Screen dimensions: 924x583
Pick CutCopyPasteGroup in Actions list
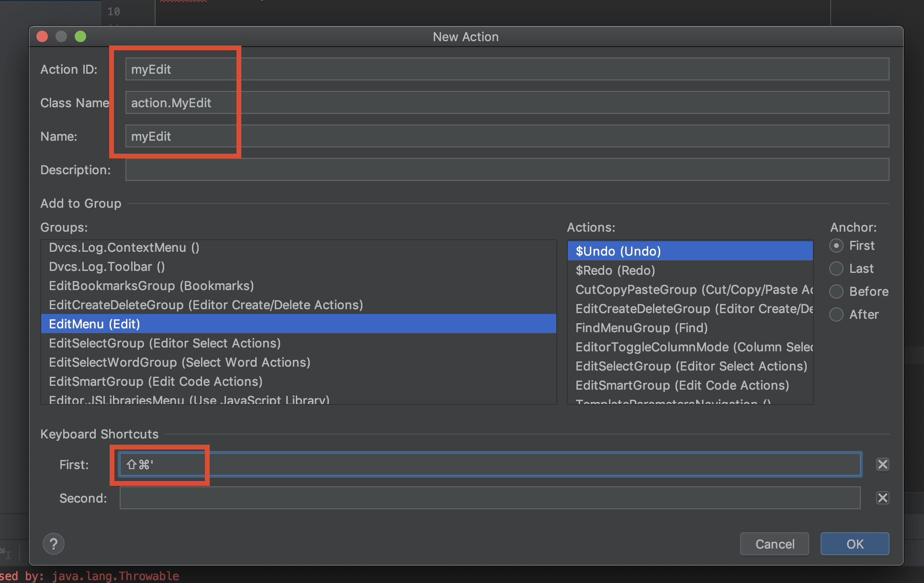[x=689, y=290]
